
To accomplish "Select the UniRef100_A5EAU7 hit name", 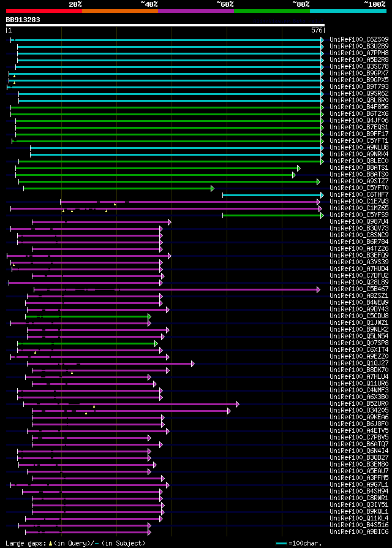I will click(x=359, y=471).
